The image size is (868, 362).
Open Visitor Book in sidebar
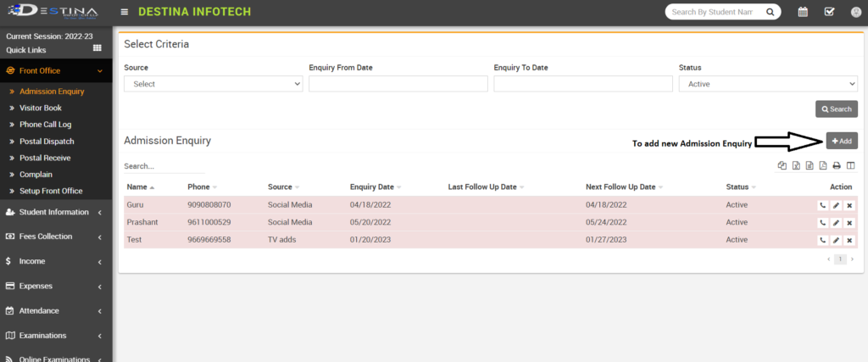pyautogui.click(x=40, y=108)
